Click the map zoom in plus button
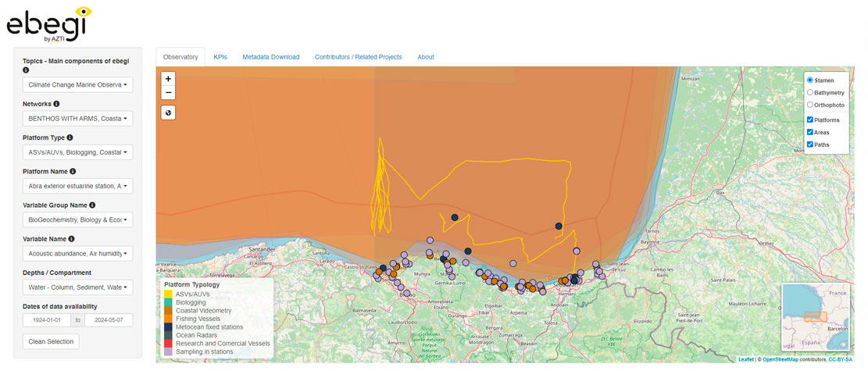The height and width of the screenshot is (371, 868). 169,79
